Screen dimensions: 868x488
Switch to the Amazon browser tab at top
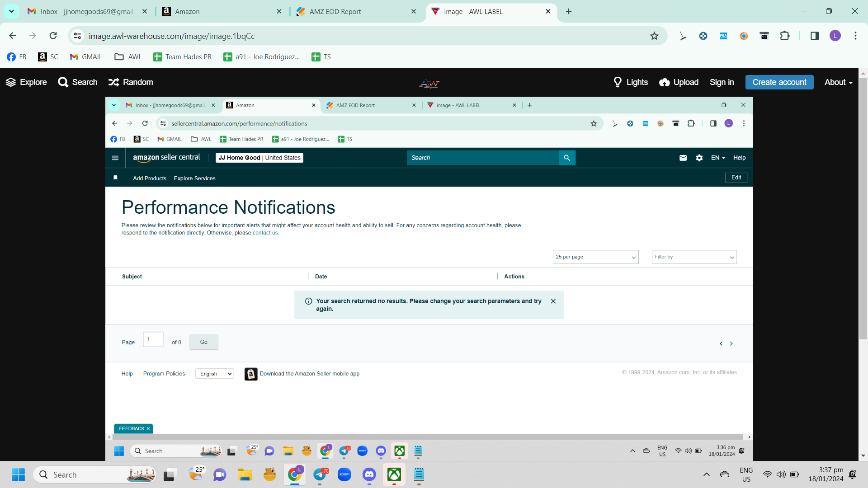pyautogui.click(x=222, y=12)
